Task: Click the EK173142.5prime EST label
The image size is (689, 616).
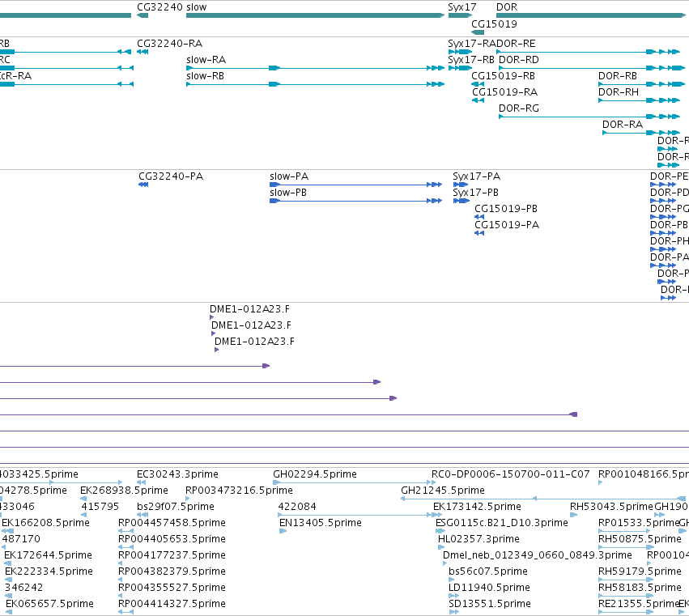Action: (477, 507)
